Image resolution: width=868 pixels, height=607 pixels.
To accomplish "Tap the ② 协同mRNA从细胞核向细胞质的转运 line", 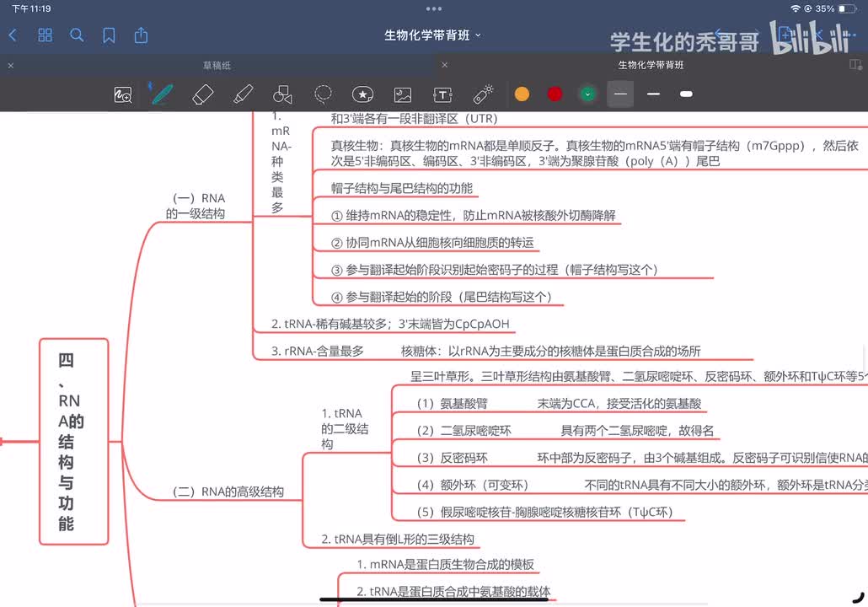I will click(x=432, y=243).
